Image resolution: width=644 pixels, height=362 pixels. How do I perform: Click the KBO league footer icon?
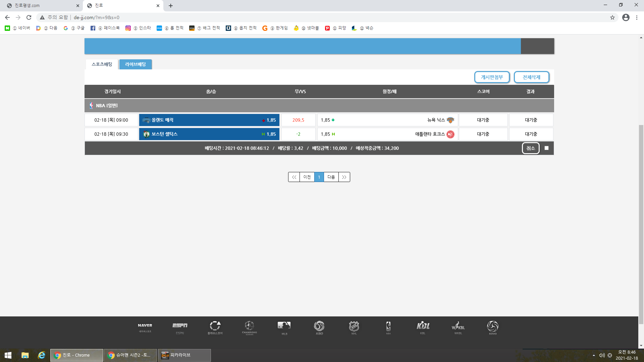(x=319, y=327)
